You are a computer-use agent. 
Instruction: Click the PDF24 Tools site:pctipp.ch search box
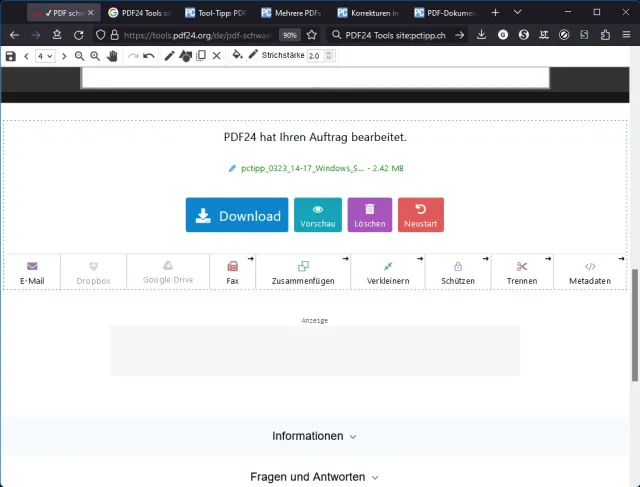395,36
